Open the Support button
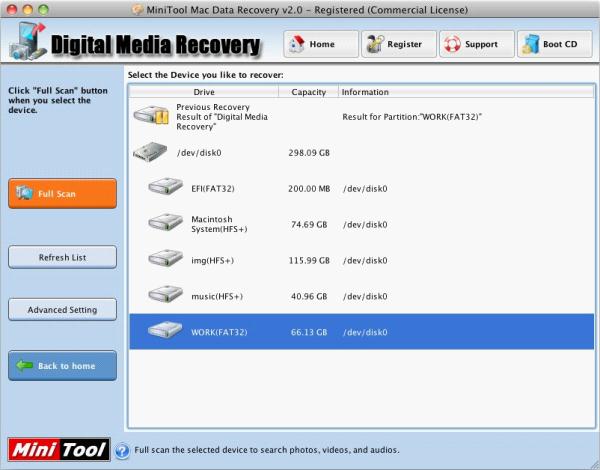This screenshot has width=600, height=470. click(x=477, y=44)
